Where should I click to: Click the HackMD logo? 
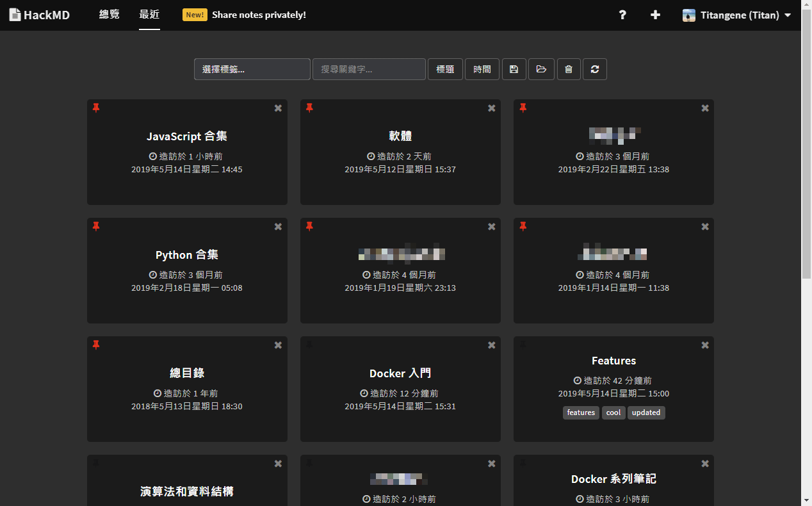pyautogui.click(x=39, y=15)
